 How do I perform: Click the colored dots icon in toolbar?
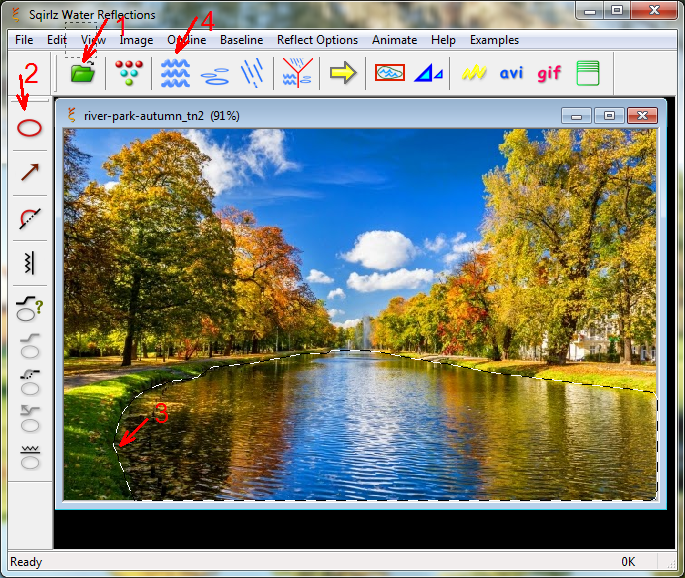(x=128, y=73)
